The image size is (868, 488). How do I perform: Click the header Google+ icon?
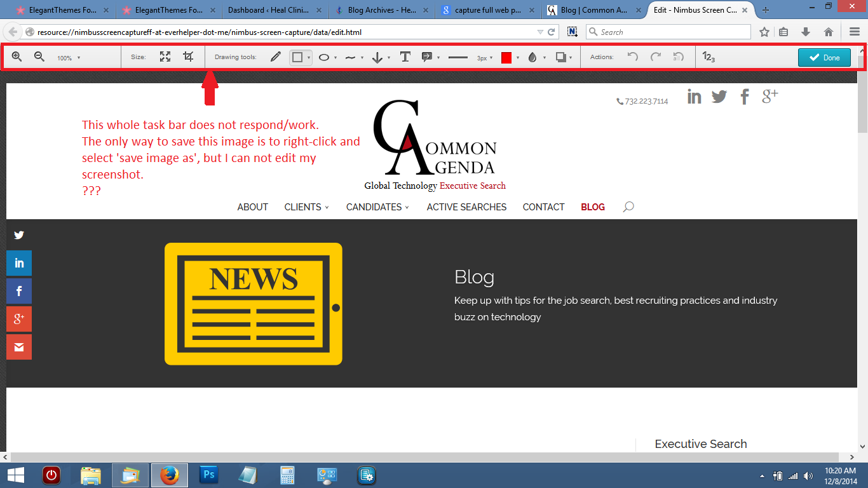click(770, 96)
